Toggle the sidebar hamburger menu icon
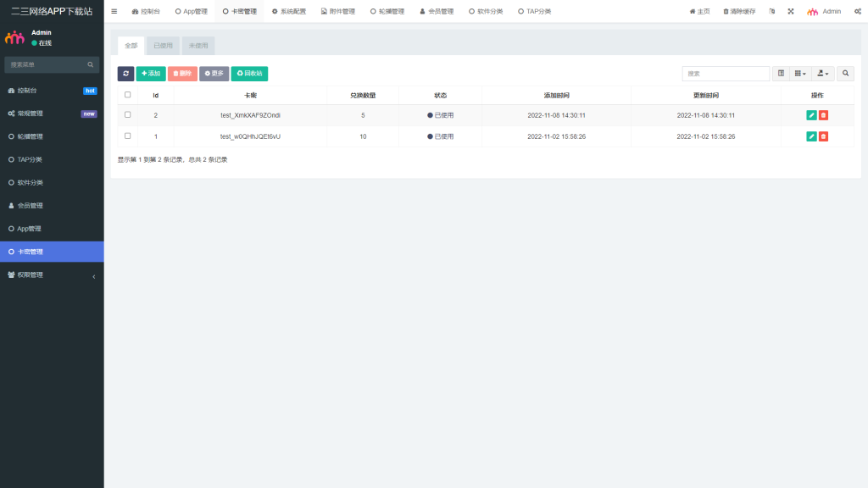The width and height of the screenshot is (868, 488). (x=114, y=12)
